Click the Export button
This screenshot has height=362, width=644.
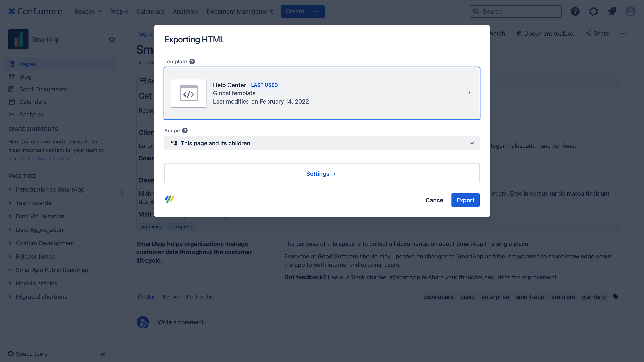[465, 200]
